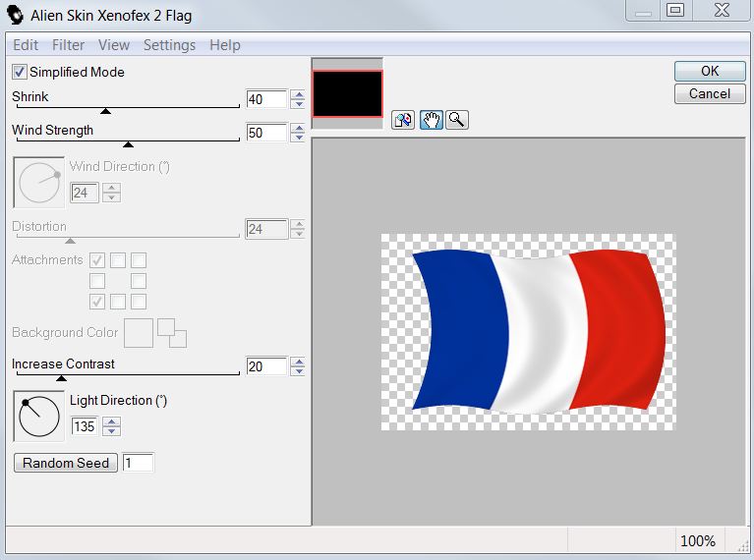The image size is (754, 560).
Task: Maximize the Xenofex 2 Flag window
Action: coord(675,10)
